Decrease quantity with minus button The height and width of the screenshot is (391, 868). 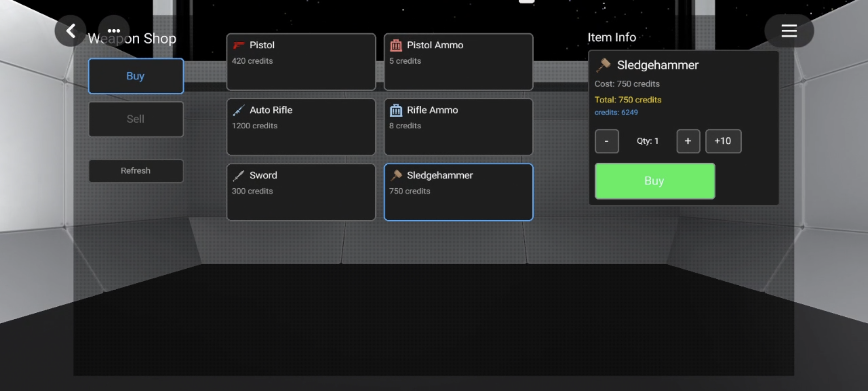coord(607,141)
